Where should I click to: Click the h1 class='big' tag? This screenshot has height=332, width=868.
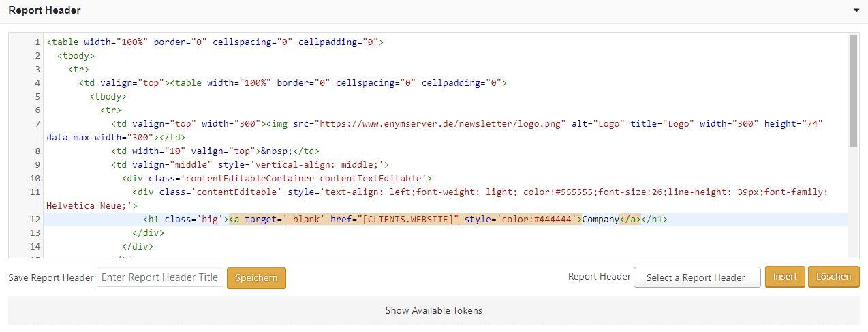click(x=185, y=220)
